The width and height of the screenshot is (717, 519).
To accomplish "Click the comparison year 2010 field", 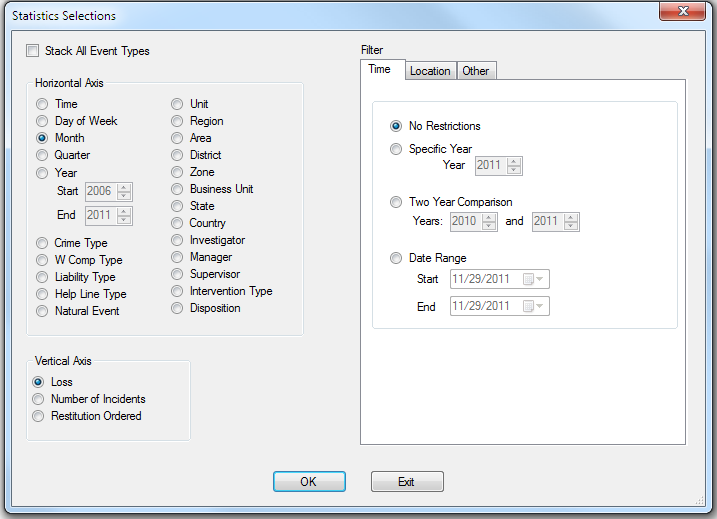I will (474, 222).
